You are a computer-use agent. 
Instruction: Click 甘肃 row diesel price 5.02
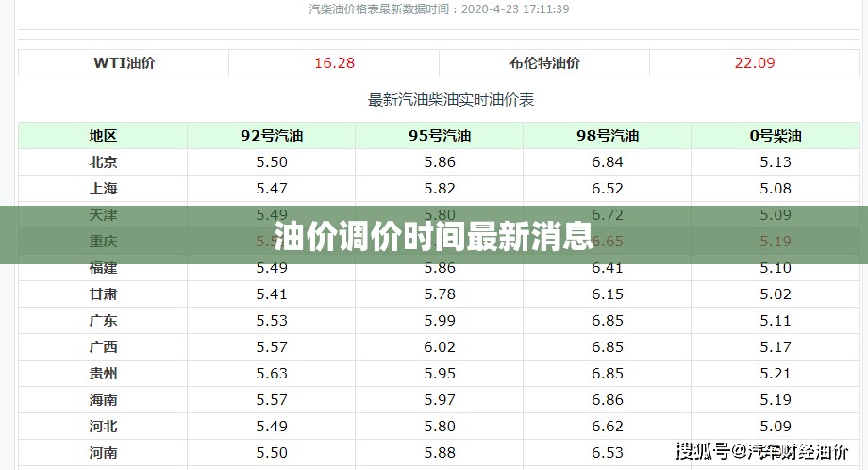(775, 294)
